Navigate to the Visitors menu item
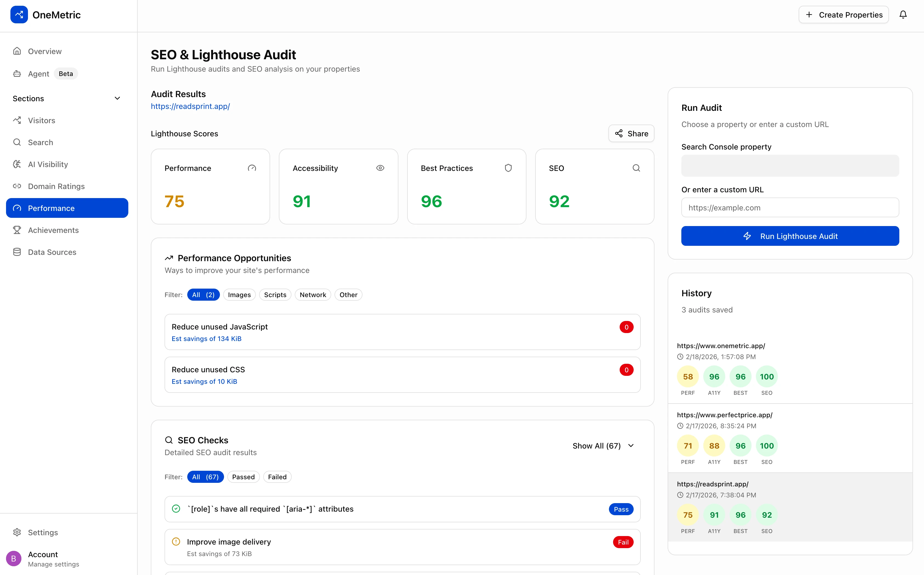 coord(41,120)
